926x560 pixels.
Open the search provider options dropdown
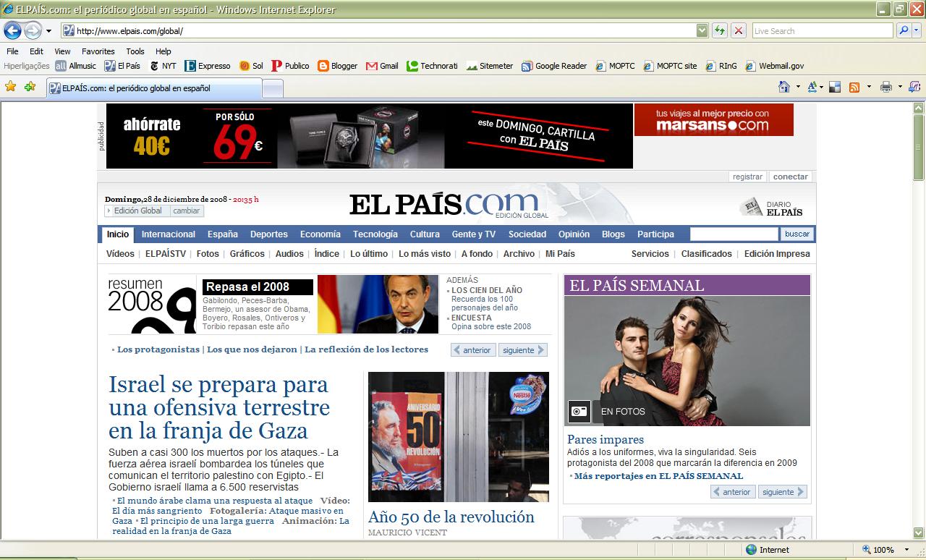click(917, 30)
